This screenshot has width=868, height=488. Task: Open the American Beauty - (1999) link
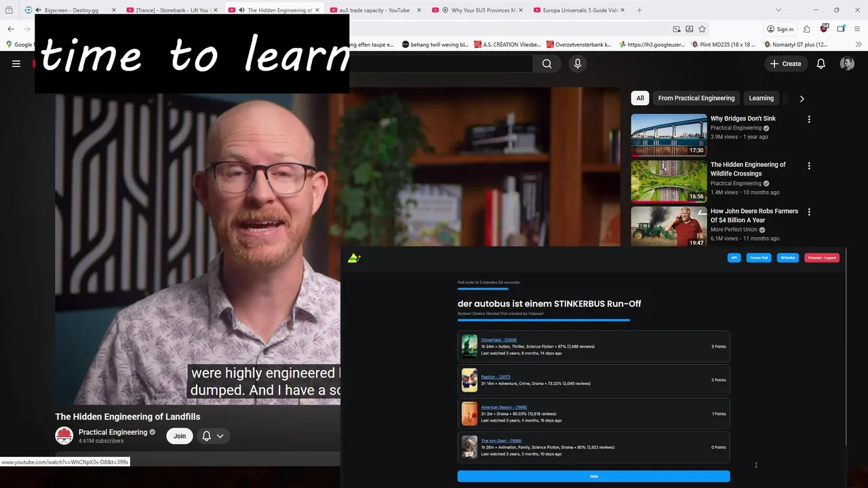click(x=502, y=407)
